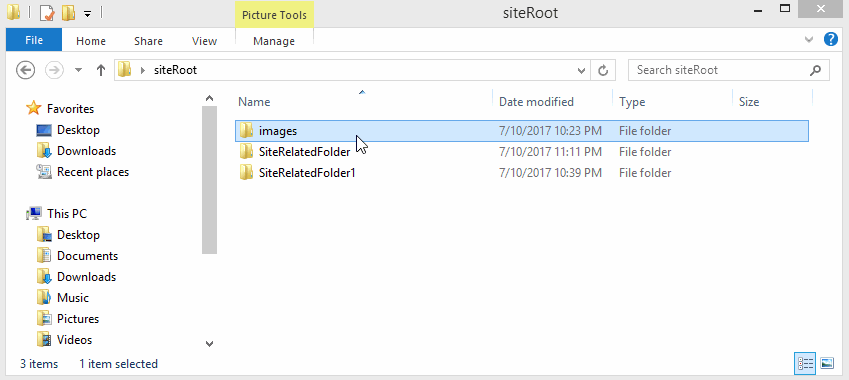Switch to the View ribbon tab
This screenshot has width=849, height=380.
pyautogui.click(x=205, y=41)
